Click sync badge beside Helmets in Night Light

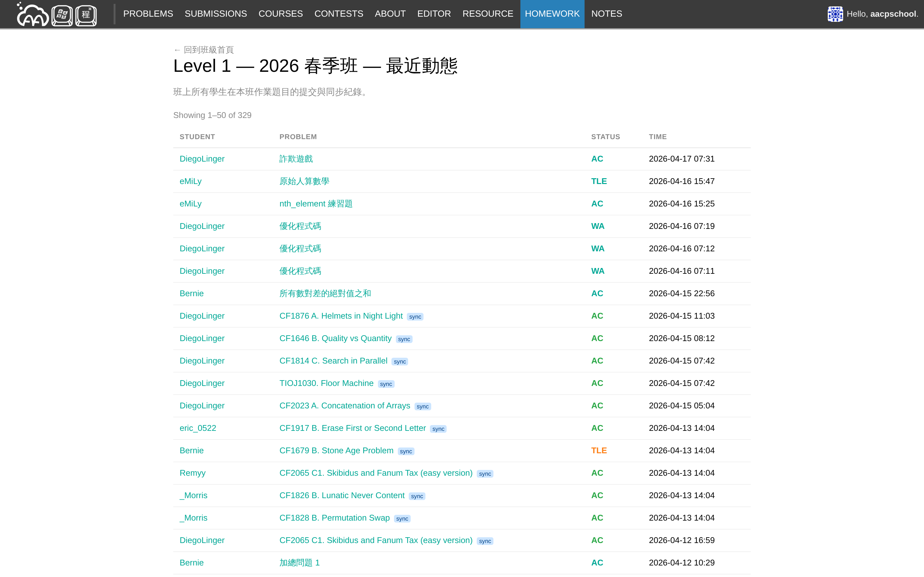pos(415,317)
